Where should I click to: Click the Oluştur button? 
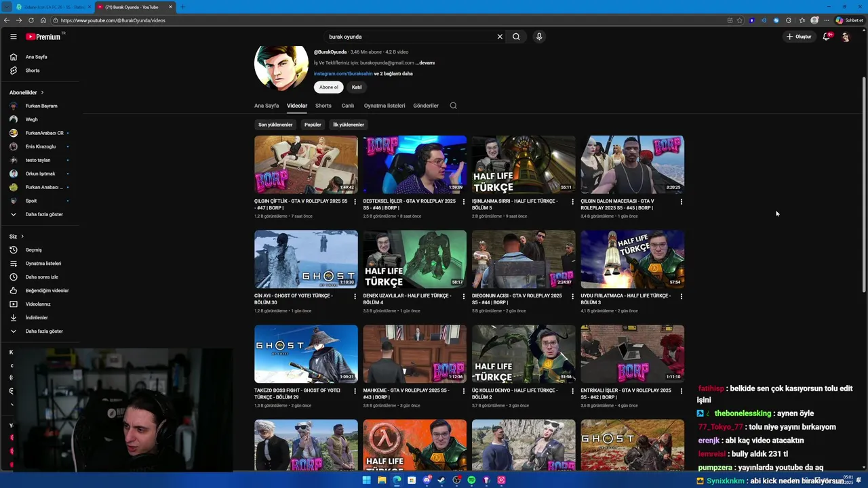click(799, 37)
